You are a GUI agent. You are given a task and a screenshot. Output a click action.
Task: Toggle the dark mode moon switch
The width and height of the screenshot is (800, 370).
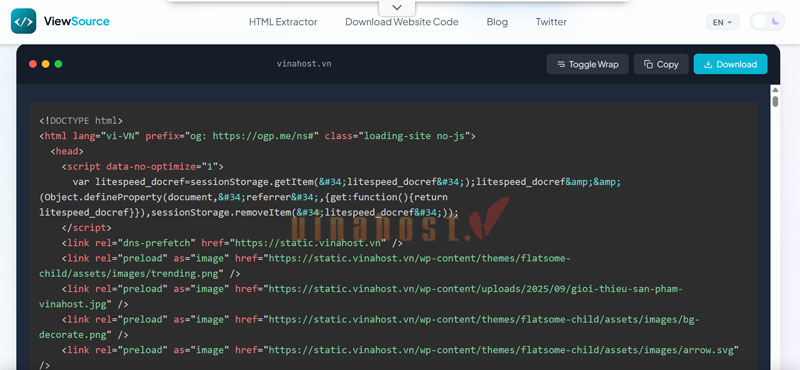click(x=767, y=21)
